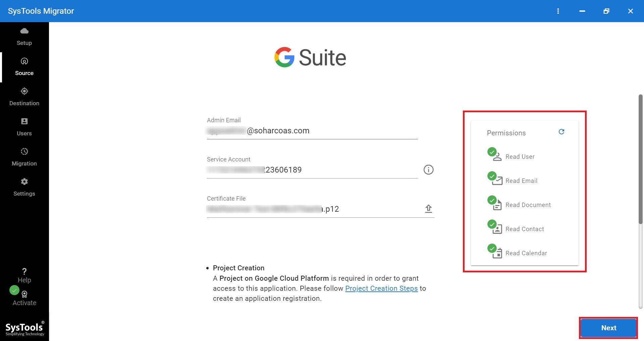644x341 pixels.
Task: Click the Read User permission icon
Action: pyautogui.click(x=495, y=154)
